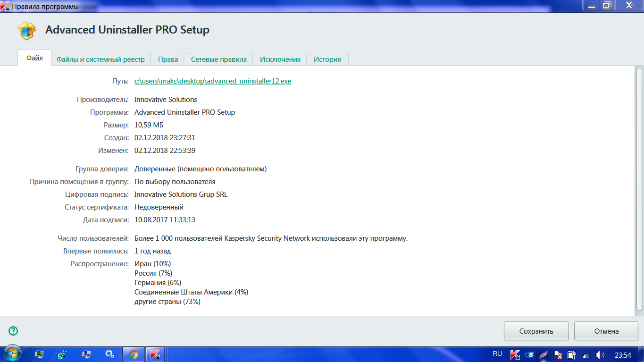Open the blue computer monitor taskbar shortcut
The height and width of the screenshot is (362, 644).
coord(86,354)
